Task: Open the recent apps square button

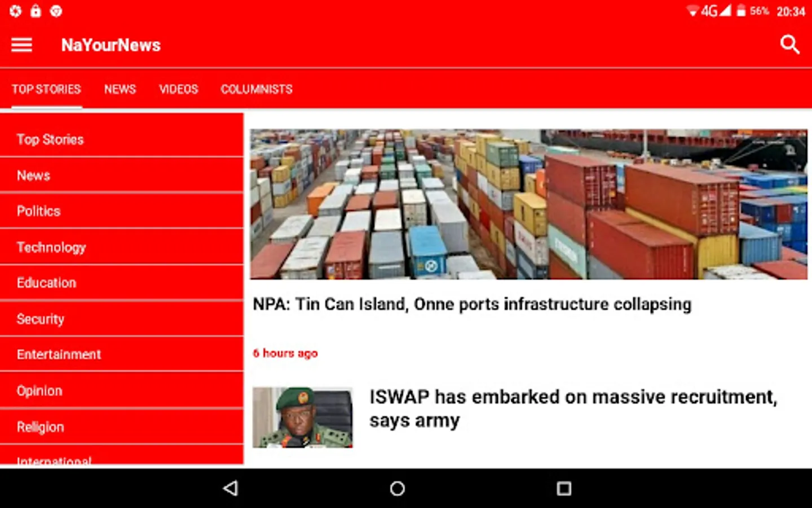Action: point(564,488)
